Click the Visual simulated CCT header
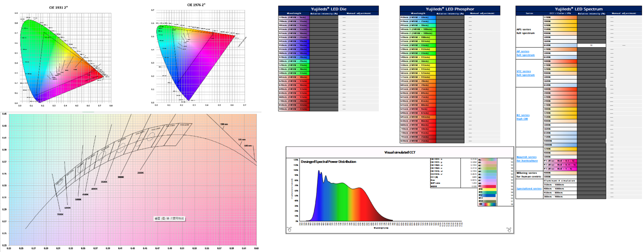This screenshot has height=252, width=644. pos(399,152)
